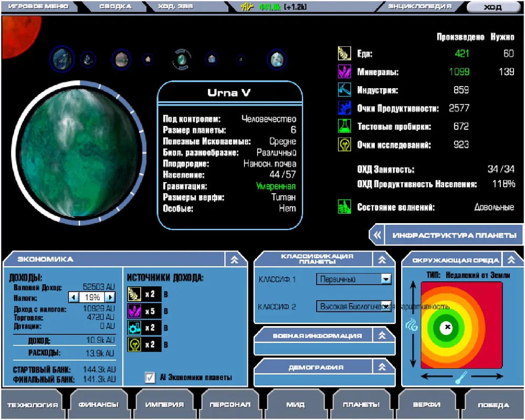
Task: Expand the Демография panel
Action: (x=382, y=367)
